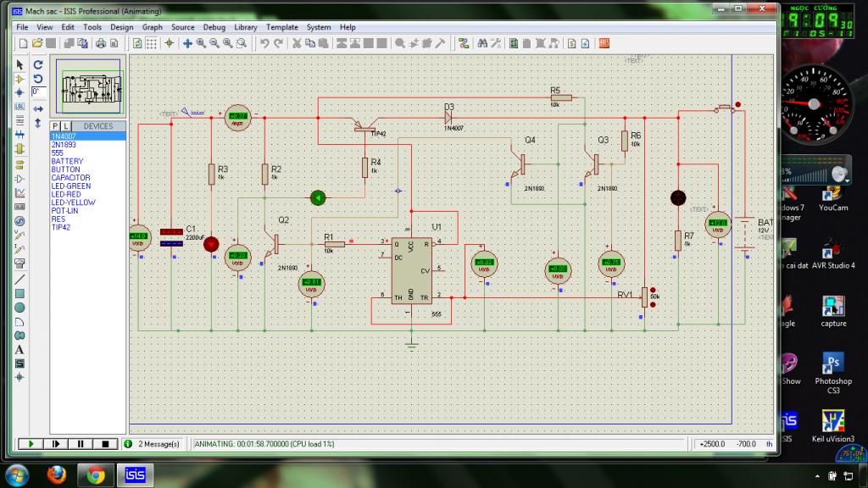
Task: Pause the running simulation
Action: (x=81, y=444)
